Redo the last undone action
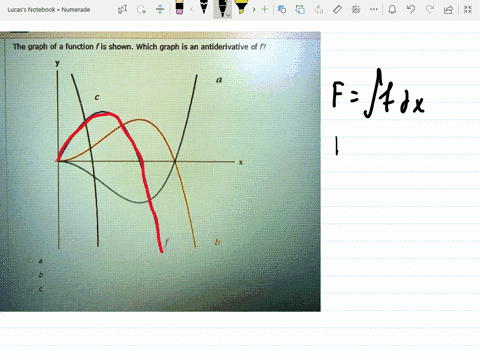This screenshot has width=480, height=360. (430, 9)
